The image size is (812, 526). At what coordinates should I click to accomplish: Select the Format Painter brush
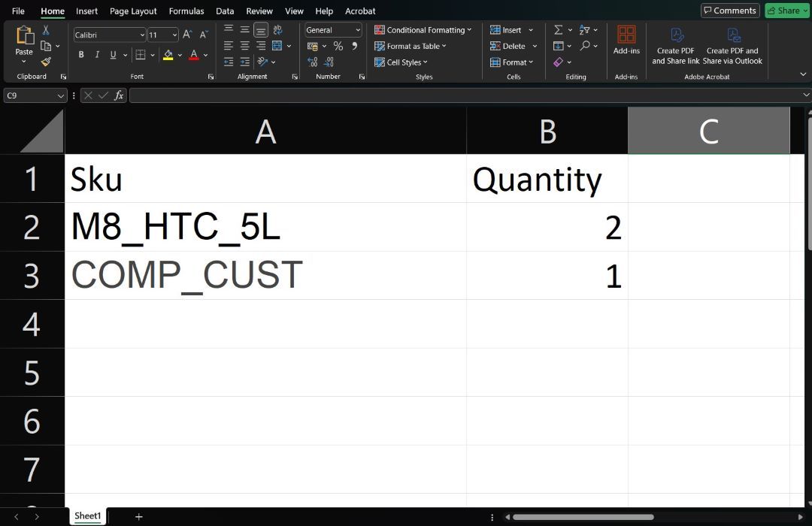coord(46,62)
